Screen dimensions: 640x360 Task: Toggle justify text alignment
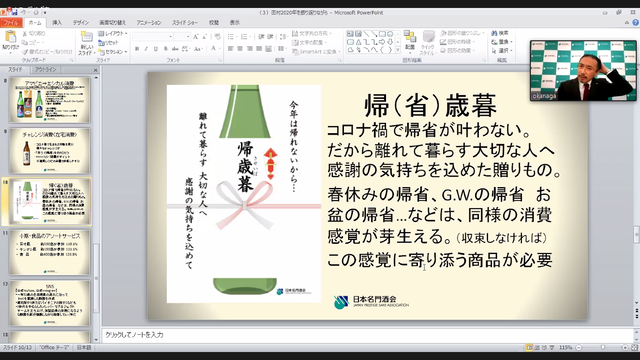pos(259,49)
